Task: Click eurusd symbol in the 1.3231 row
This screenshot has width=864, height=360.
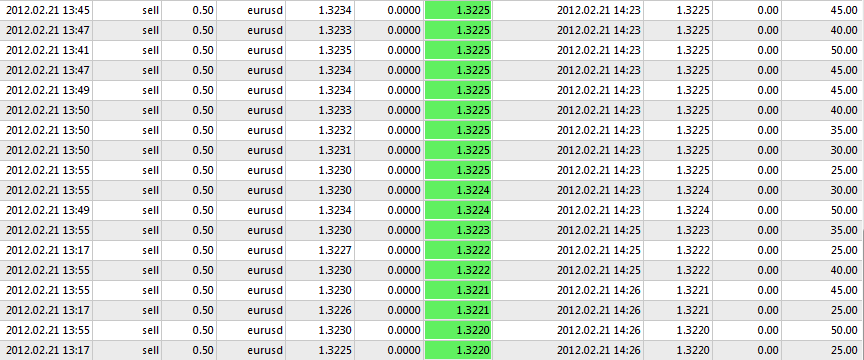Action: [265, 151]
